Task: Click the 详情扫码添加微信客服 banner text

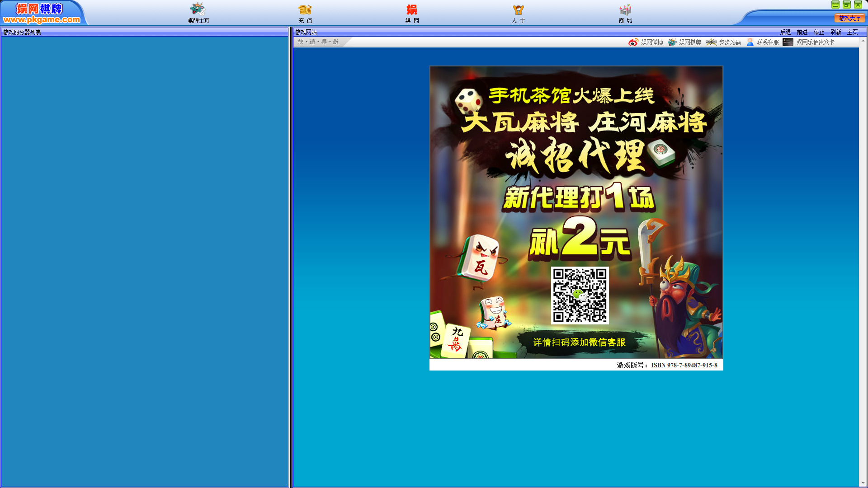Action: pos(579,342)
